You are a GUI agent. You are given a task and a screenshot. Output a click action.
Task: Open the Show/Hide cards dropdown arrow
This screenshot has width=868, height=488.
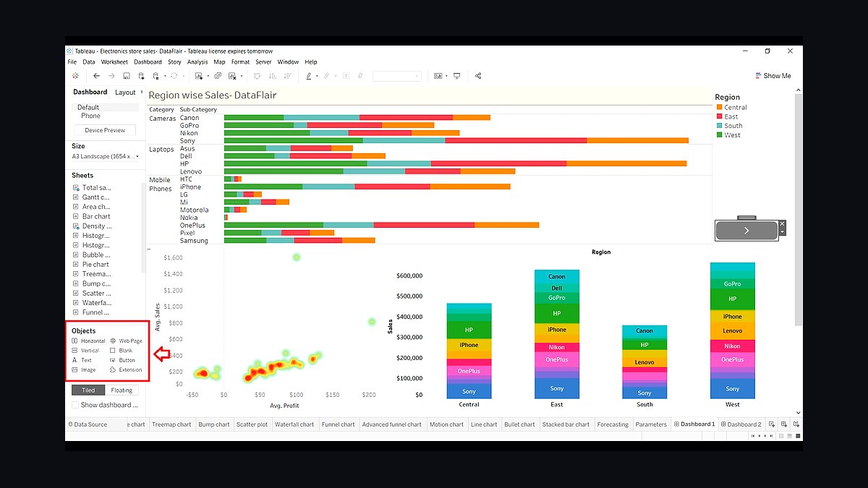pyautogui.click(x=446, y=76)
